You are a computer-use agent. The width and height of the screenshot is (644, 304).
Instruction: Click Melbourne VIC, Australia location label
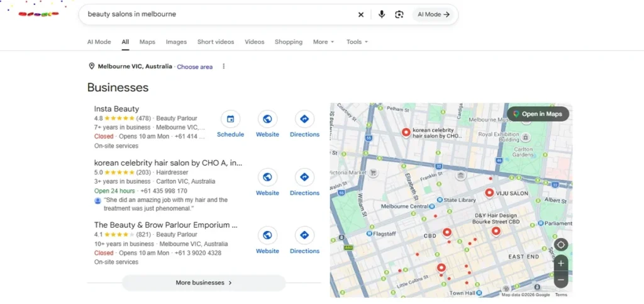[x=135, y=66]
